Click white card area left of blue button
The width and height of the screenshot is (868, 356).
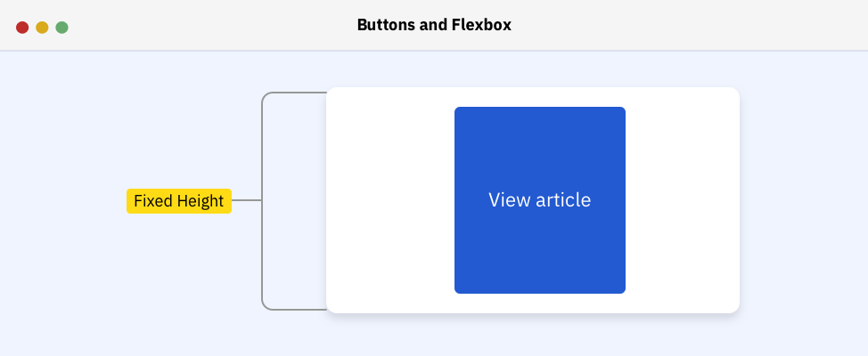(390, 200)
